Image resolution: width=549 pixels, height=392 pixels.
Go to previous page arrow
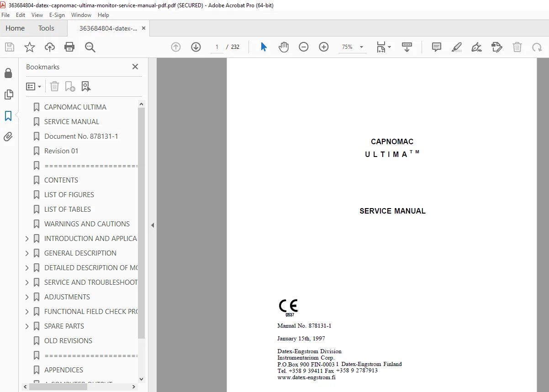click(x=176, y=47)
